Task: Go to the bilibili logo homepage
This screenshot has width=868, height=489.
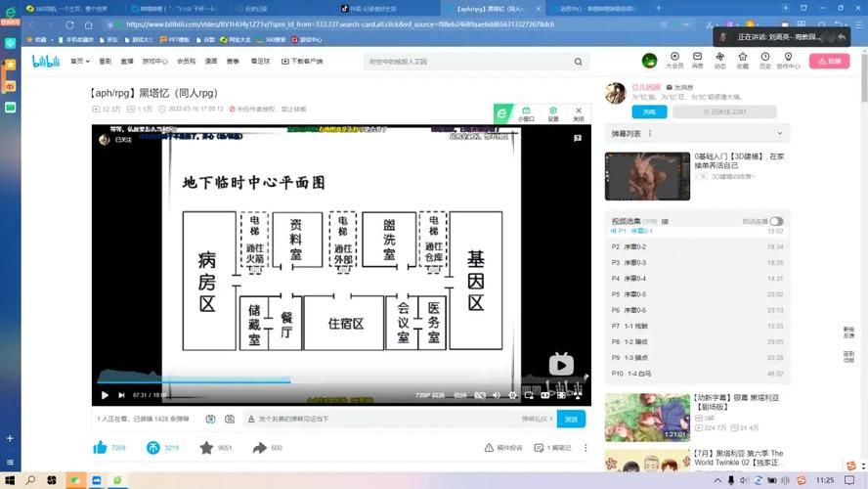Action: pos(46,61)
